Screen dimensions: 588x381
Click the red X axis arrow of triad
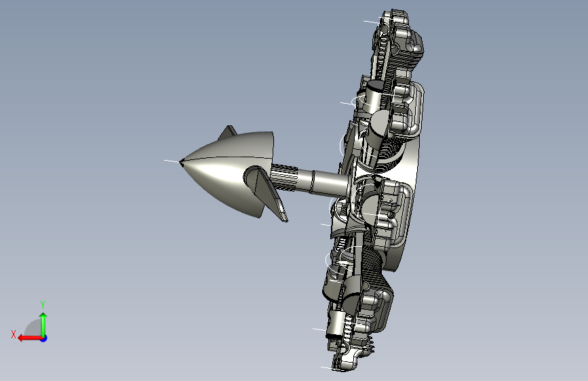click(x=30, y=338)
